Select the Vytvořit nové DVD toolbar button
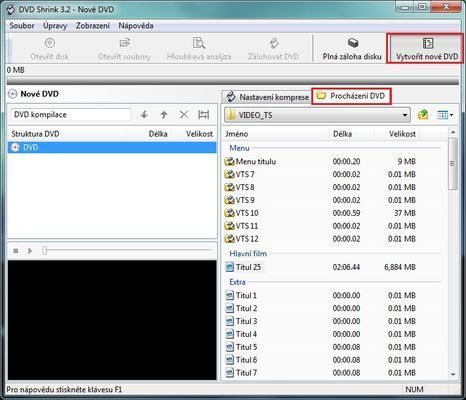466x400 pixels. (x=427, y=49)
